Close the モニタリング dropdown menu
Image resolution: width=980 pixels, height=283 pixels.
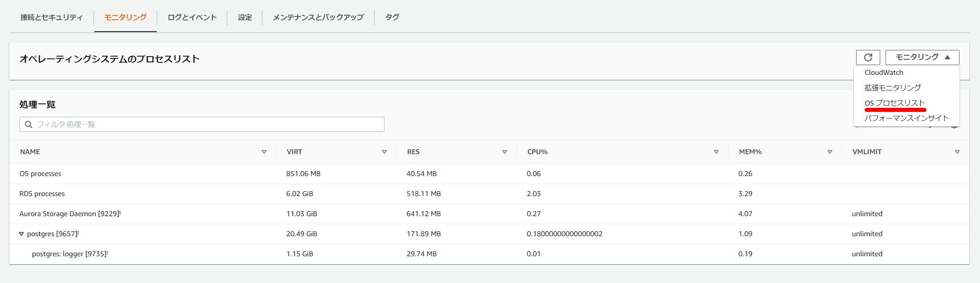pos(922,57)
